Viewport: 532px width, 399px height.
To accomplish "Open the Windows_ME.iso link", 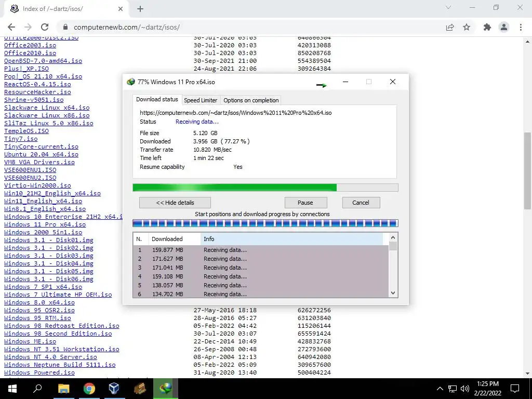I will (x=30, y=341).
